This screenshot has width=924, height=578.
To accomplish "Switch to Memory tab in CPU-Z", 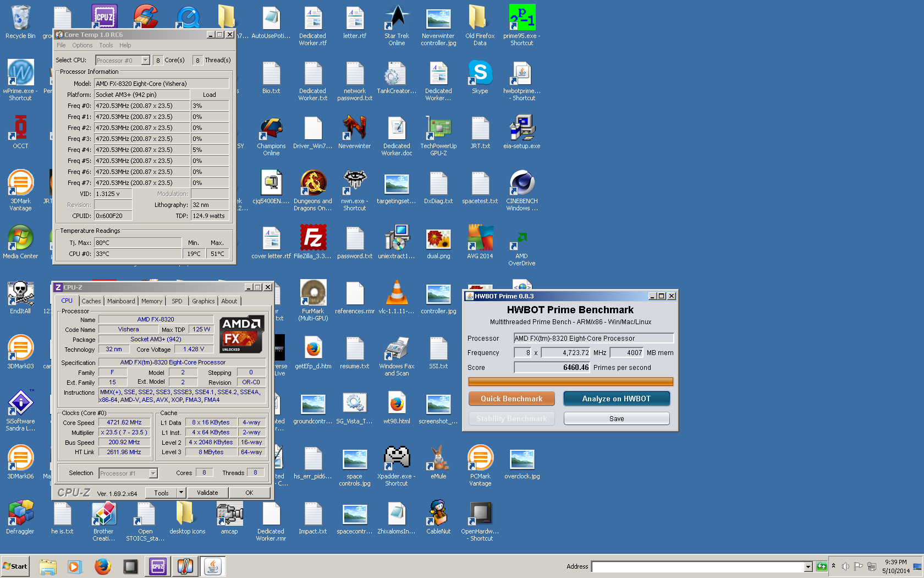I will point(152,301).
